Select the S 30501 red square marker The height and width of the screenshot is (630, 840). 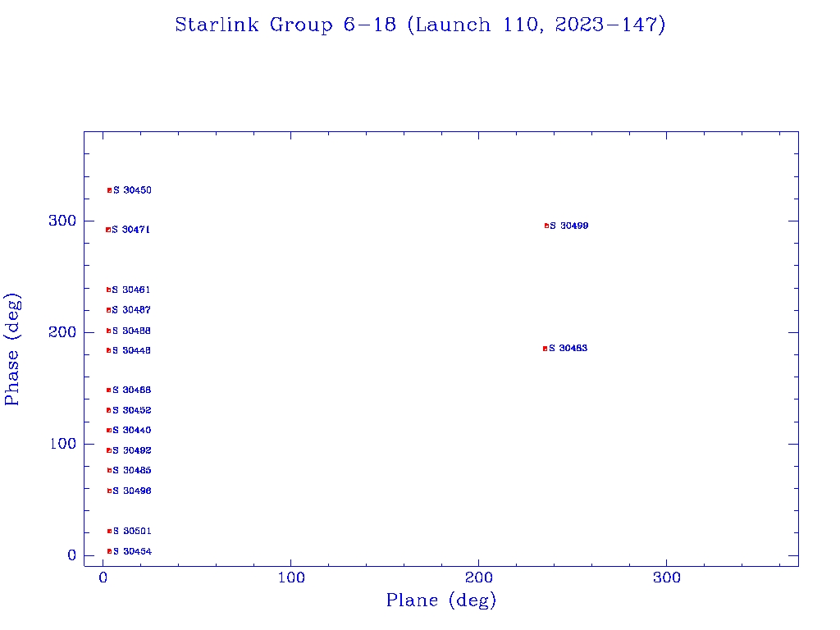(109, 531)
